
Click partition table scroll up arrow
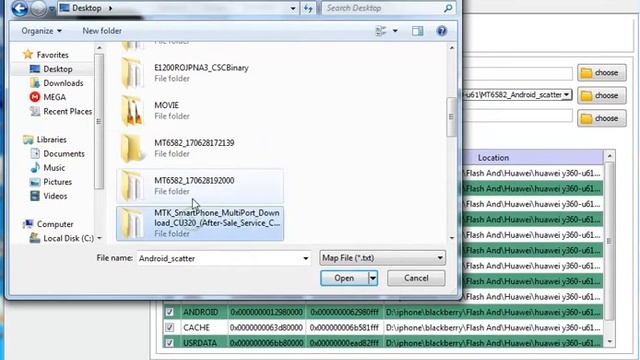pos(609,156)
